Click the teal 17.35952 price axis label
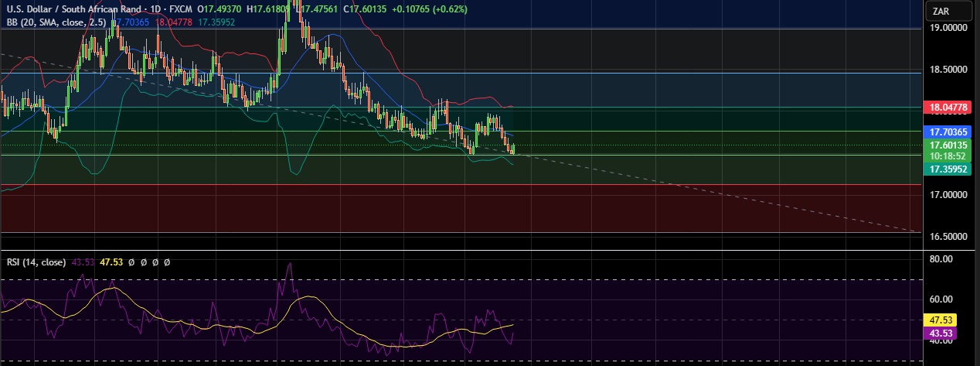The image size is (980, 366). pyautogui.click(x=949, y=169)
